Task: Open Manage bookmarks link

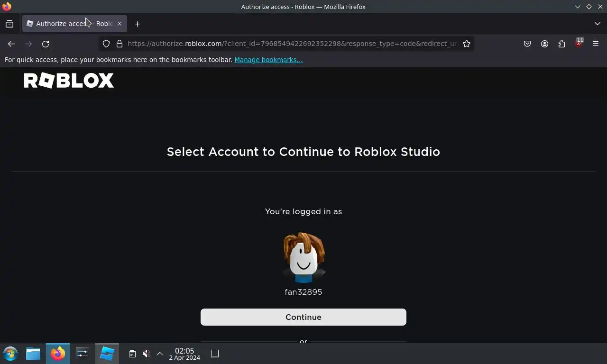Action: pos(268,60)
